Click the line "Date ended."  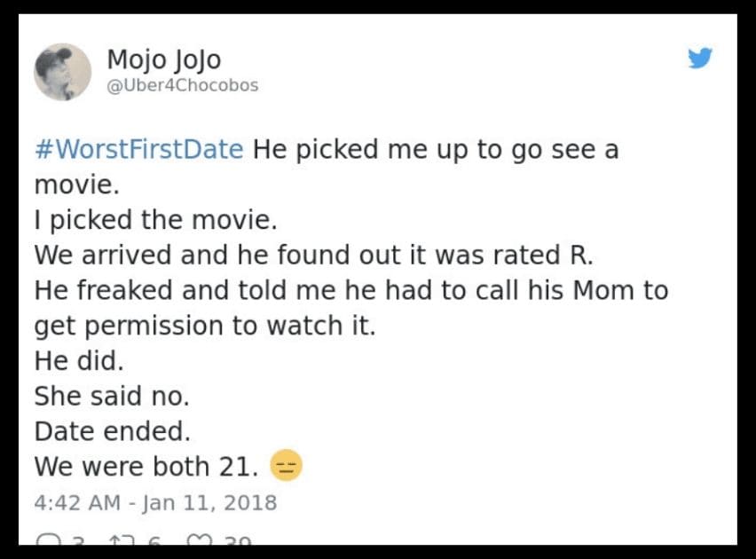[113, 431]
